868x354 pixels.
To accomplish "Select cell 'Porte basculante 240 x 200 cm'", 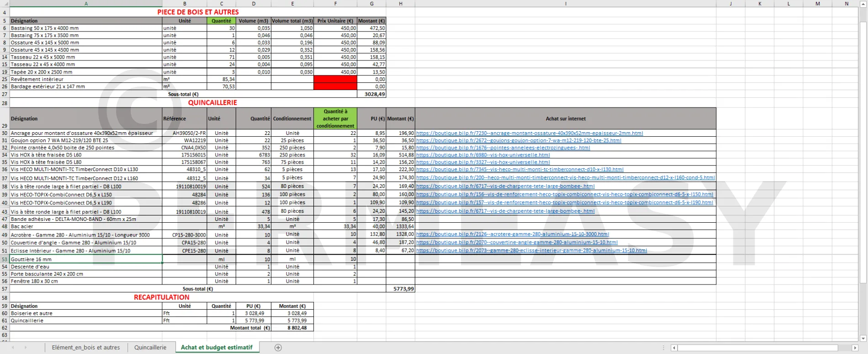I will (86, 274).
